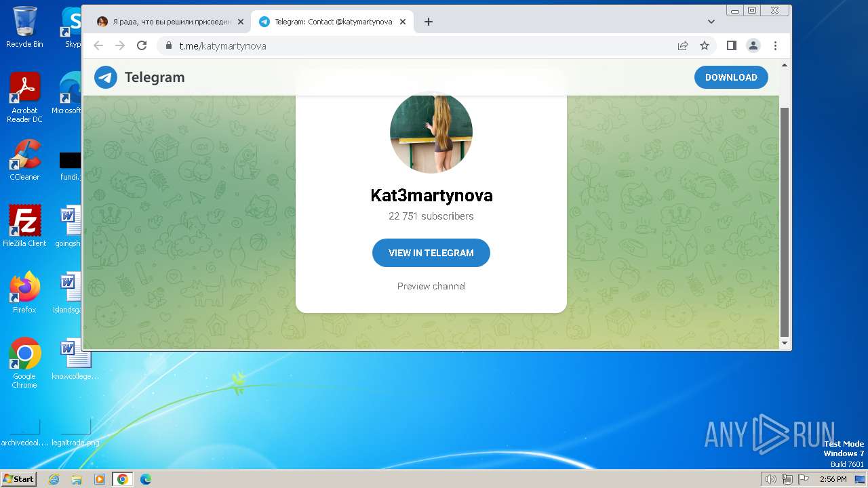
Task: Open the Chrome profile icon
Action: [753, 45]
